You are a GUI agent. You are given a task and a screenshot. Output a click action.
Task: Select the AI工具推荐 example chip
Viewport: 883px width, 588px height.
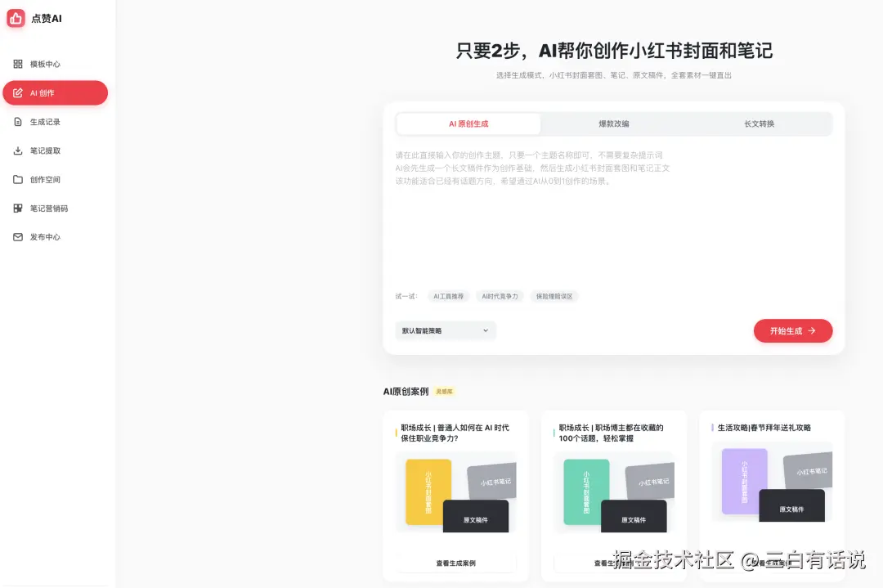point(448,297)
